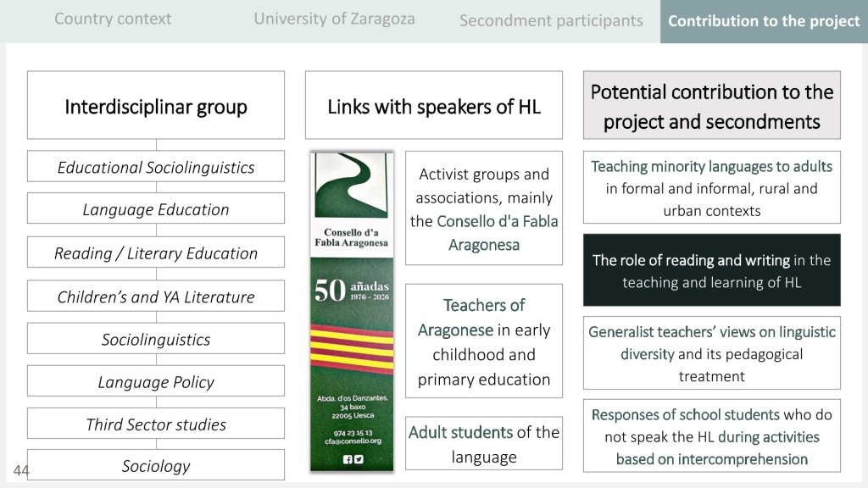868x488 pixels.
Task: Select the Language Policy item
Action: tap(156, 382)
